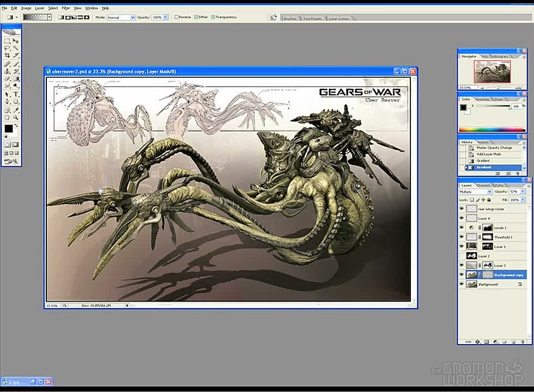Open options bar Opacity slider arrow
This screenshot has width=534, height=392.
coord(166,17)
